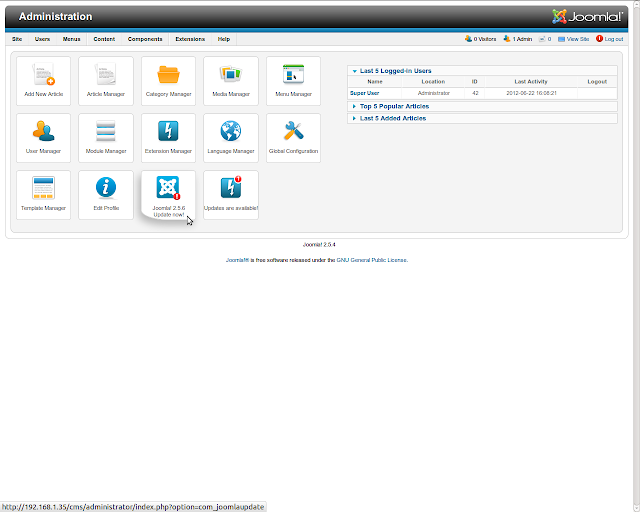Click the Super User name link

point(364,93)
